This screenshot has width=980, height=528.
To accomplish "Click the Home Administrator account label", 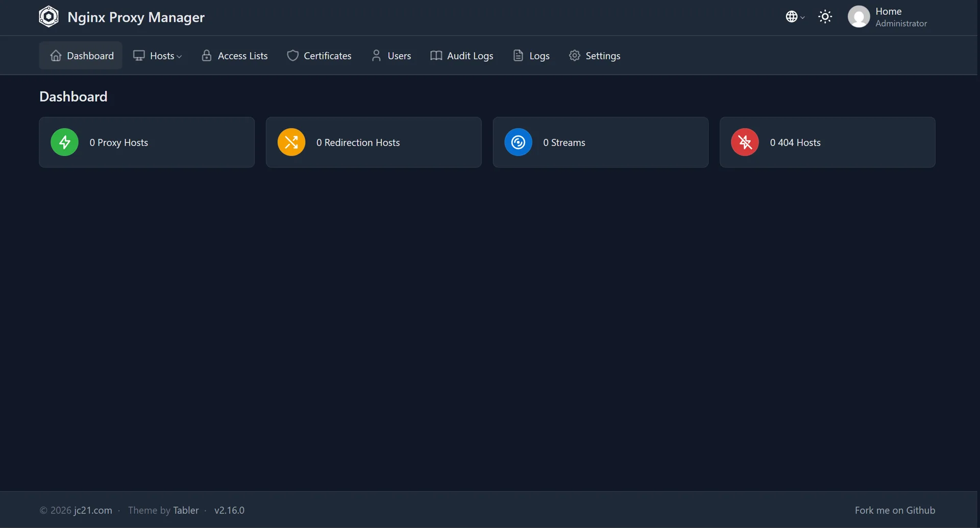I will point(901,17).
